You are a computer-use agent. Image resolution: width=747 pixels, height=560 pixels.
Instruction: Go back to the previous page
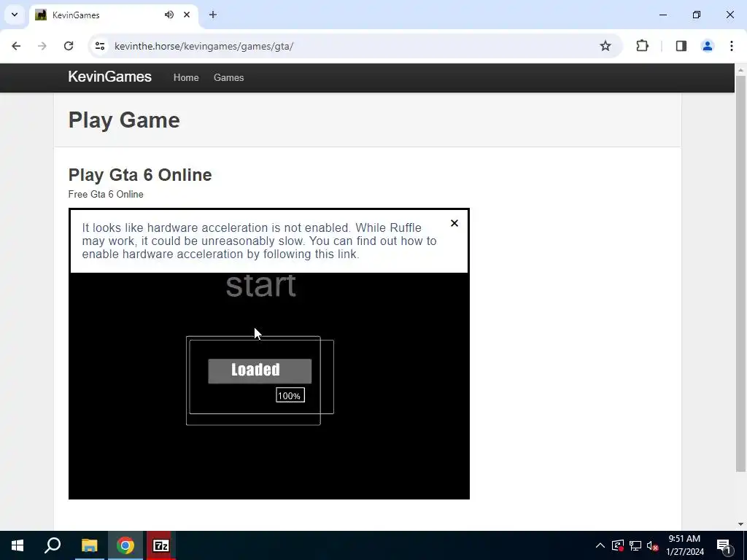coord(16,46)
